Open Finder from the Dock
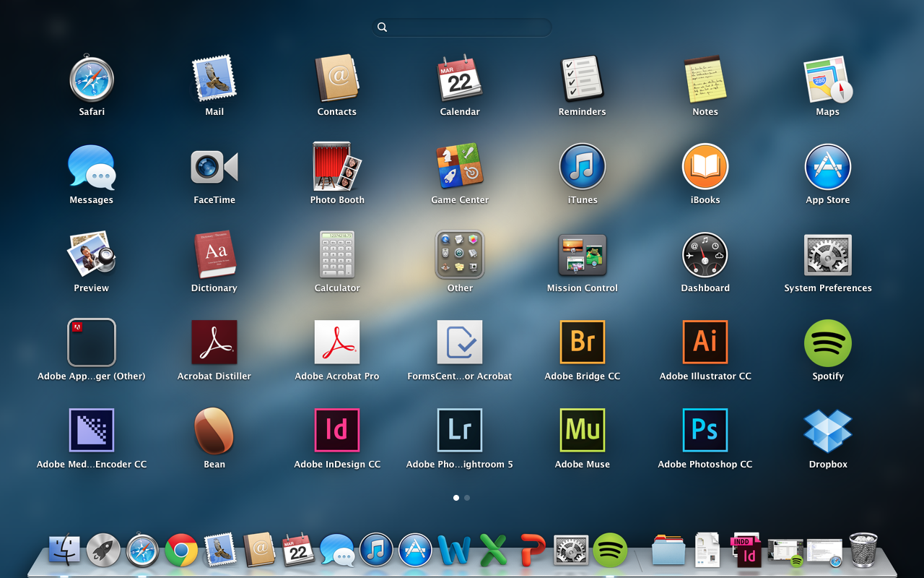 point(64,551)
